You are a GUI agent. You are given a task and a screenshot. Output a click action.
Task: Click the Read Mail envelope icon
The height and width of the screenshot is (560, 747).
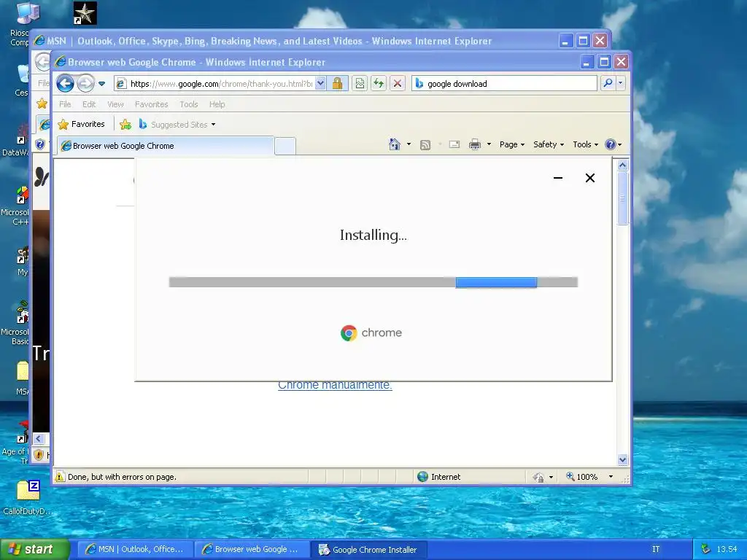(x=454, y=144)
